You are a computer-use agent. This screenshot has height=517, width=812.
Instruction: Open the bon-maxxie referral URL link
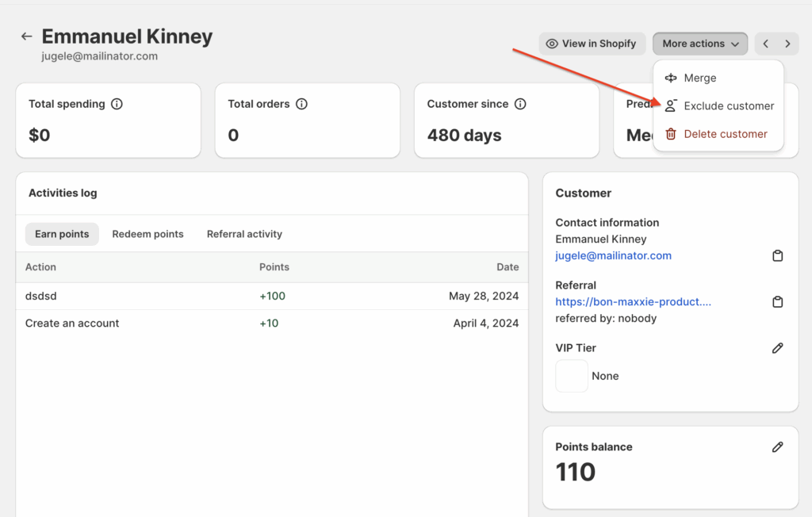[x=633, y=302]
